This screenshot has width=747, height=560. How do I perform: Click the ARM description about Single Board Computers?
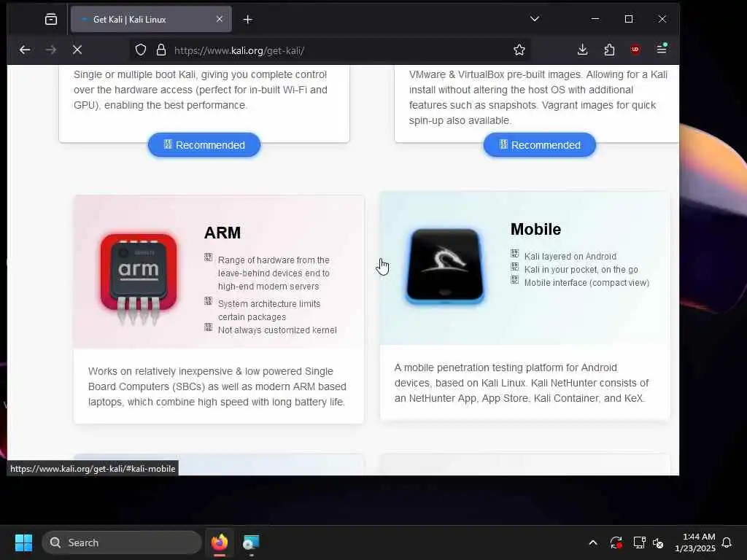[217, 386]
